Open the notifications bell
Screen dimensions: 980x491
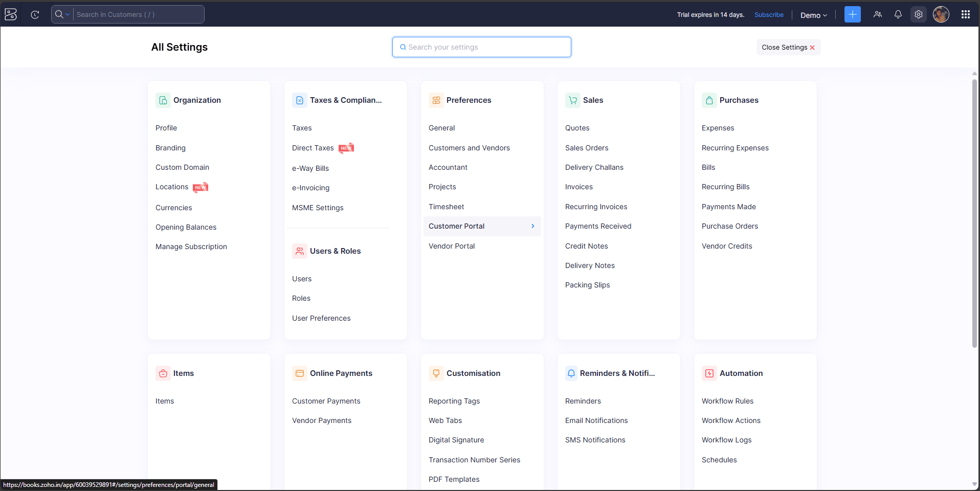tap(898, 14)
